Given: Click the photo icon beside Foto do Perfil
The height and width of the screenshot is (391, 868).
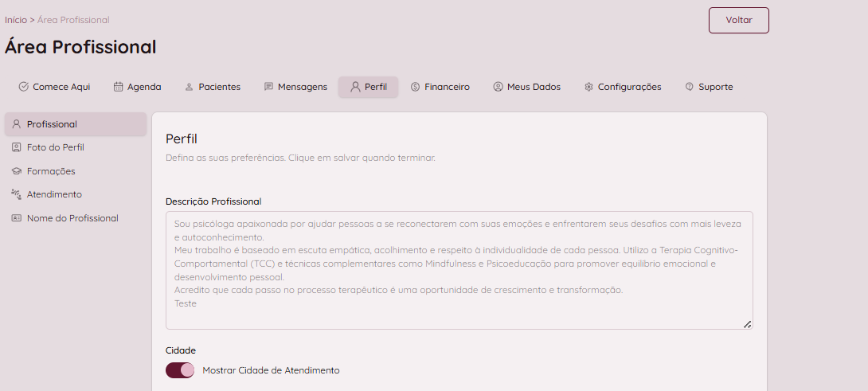Looking at the screenshot, I should 16,147.
